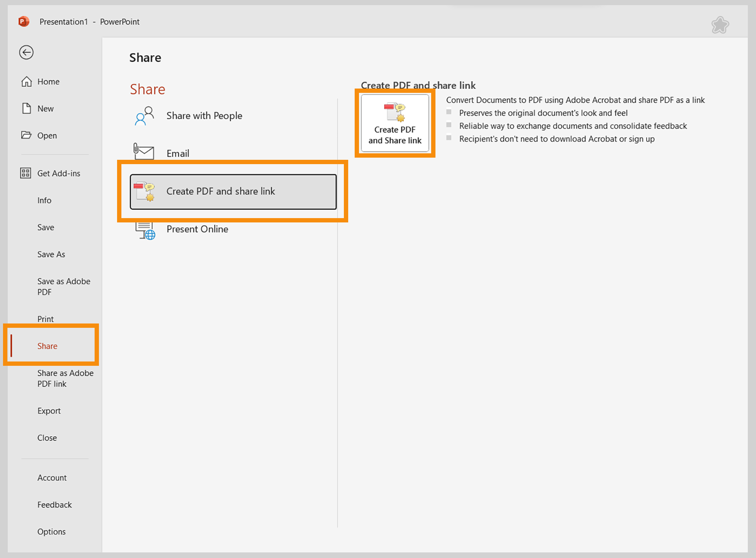Click the back arrow to leave Share view

(x=26, y=52)
